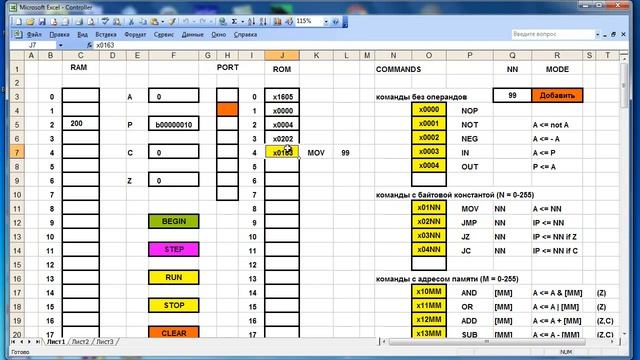Go to first sheet with tab arrow
Image resolution: width=640 pixels, height=360 pixels.
pyautogui.click(x=13, y=342)
